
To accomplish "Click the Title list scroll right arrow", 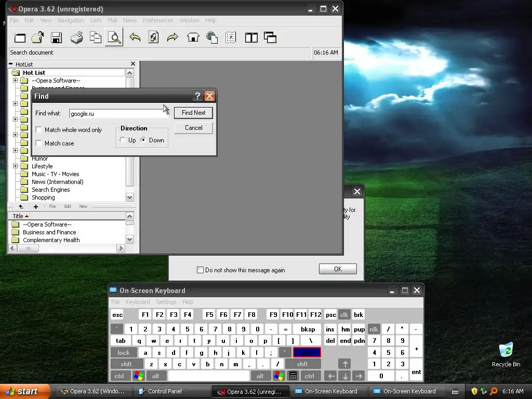I will [121, 248].
